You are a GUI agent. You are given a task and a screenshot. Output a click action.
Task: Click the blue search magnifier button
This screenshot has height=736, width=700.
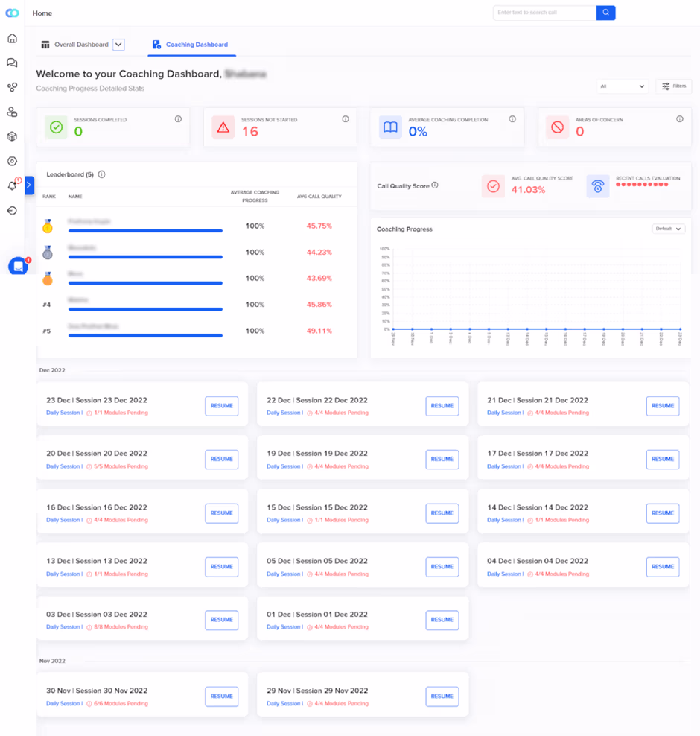tap(605, 13)
